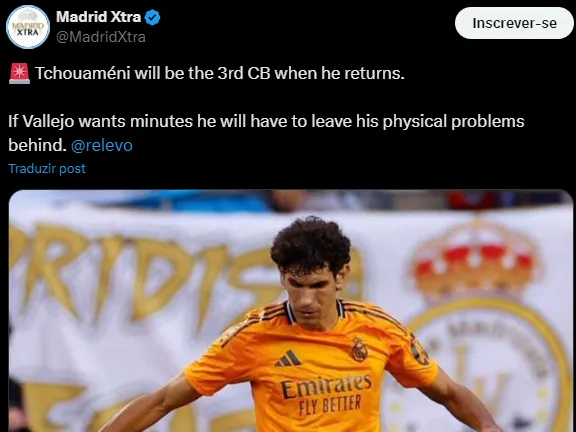The width and height of the screenshot is (576, 432).
Task: Visit the @MadridXtra handle
Action: [x=101, y=37]
